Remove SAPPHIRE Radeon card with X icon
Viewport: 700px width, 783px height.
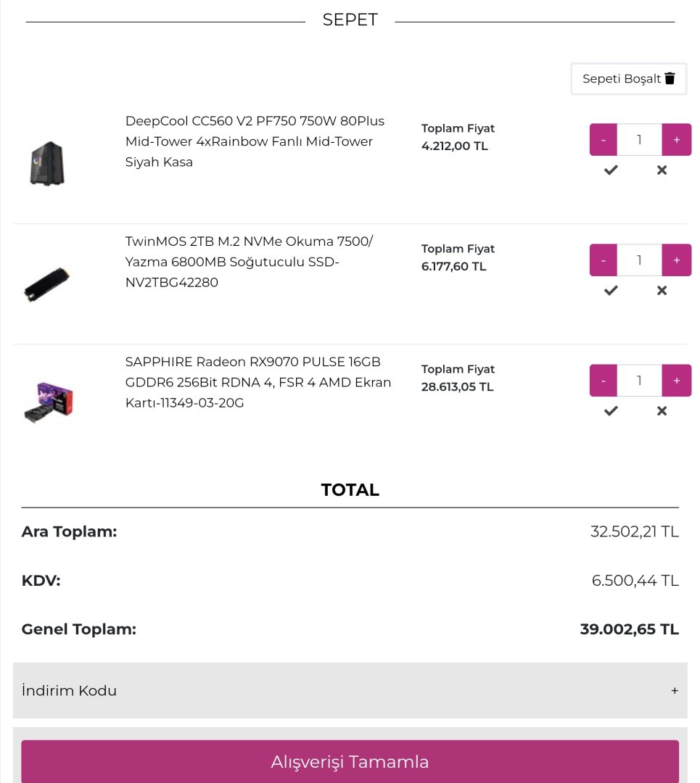click(662, 411)
